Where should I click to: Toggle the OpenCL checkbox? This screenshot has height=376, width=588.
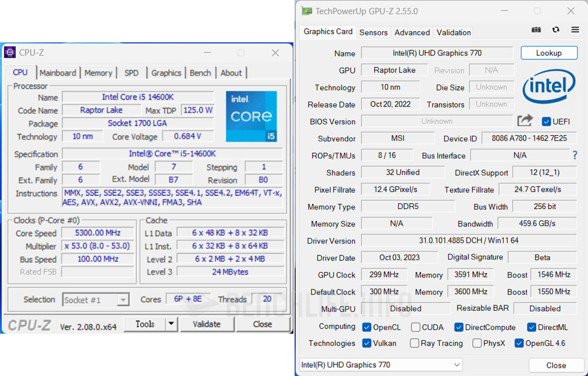point(367,327)
